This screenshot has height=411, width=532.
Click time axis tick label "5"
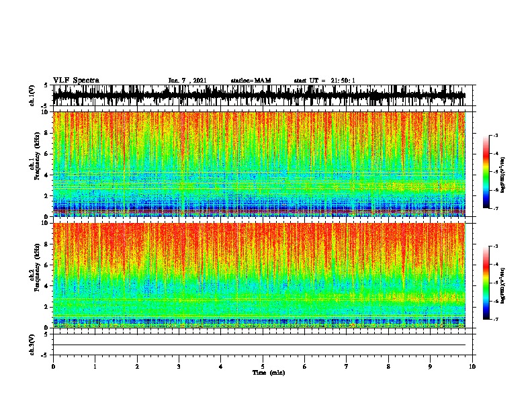[x=263, y=367]
